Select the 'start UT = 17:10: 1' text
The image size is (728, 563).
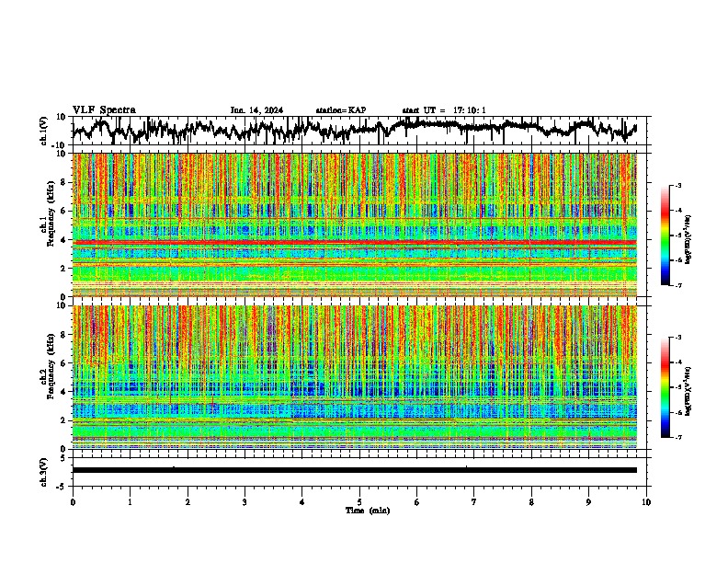[444, 110]
